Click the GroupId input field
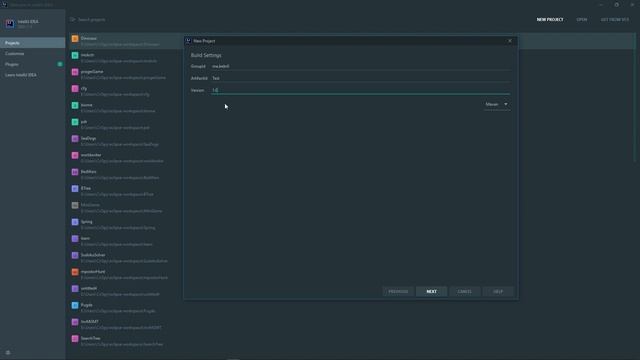 360,66
